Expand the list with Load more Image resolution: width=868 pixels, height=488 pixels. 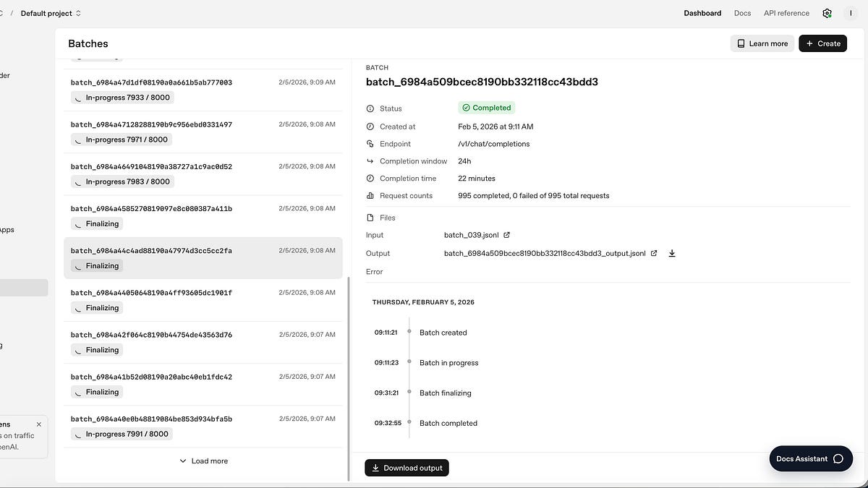pyautogui.click(x=203, y=461)
